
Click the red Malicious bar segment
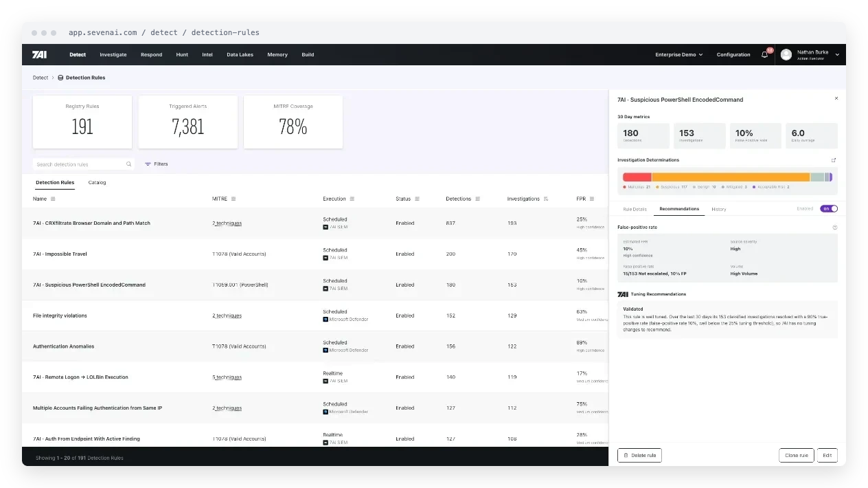pyautogui.click(x=637, y=177)
